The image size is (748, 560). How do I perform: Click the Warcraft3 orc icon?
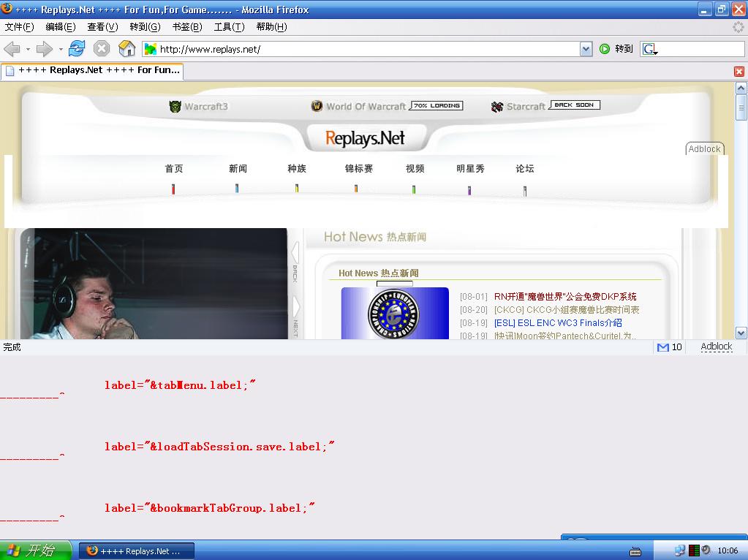pos(175,107)
